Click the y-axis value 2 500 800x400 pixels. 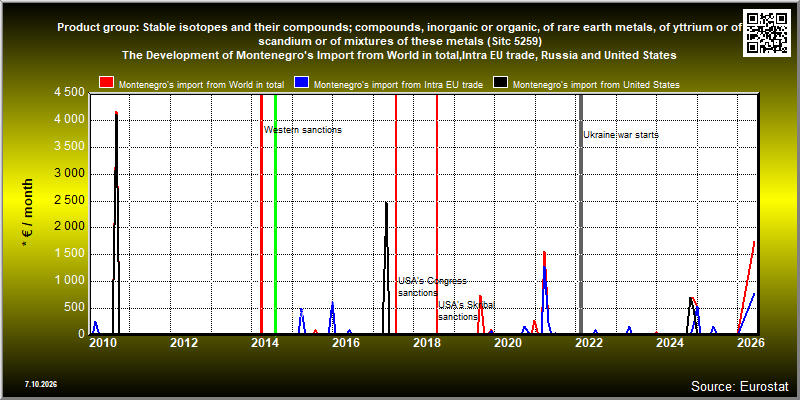69,201
